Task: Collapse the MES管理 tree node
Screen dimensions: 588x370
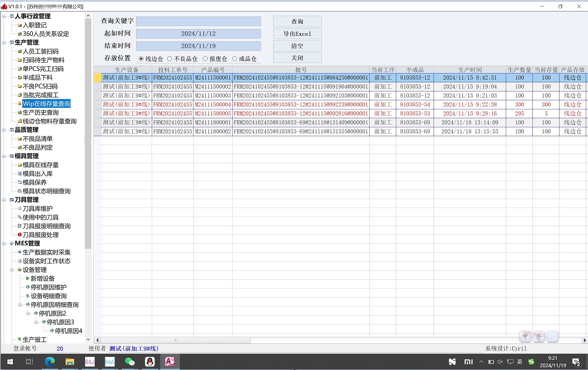Action: tap(4, 244)
